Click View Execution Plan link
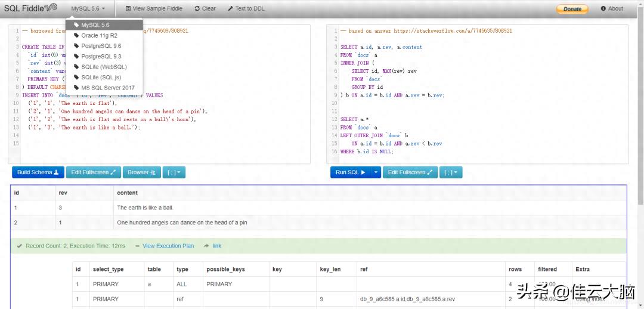The height and width of the screenshot is (309, 644). point(168,246)
